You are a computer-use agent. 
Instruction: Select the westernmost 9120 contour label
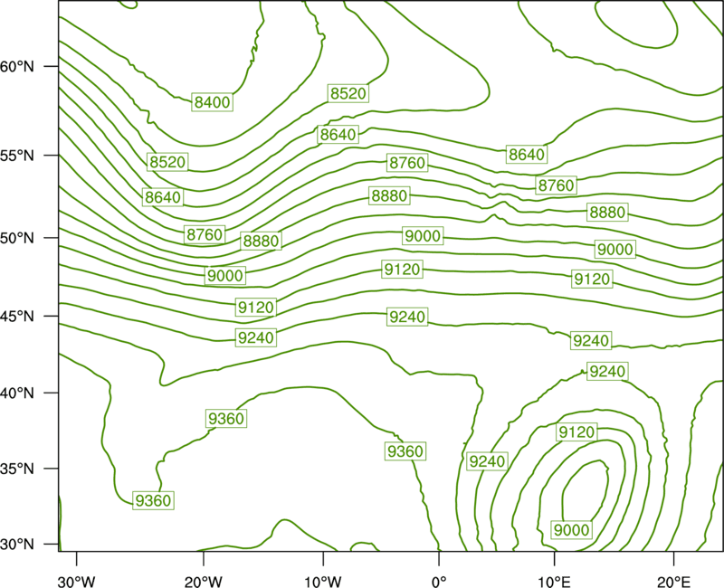click(256, 307)
